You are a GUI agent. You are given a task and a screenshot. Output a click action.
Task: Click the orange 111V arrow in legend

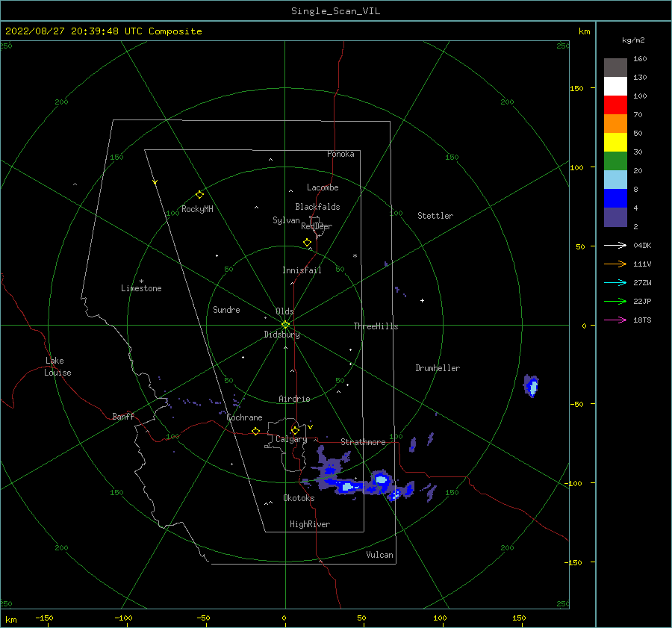(615, 264)
